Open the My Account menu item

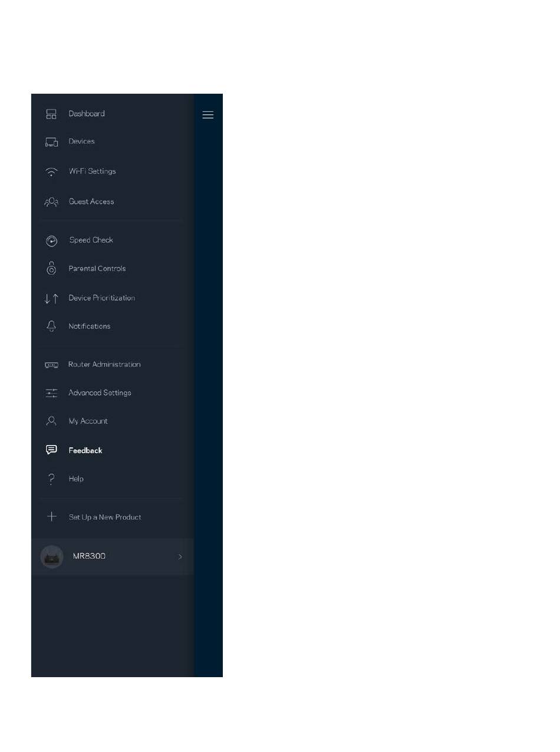(x=113, y=421)
